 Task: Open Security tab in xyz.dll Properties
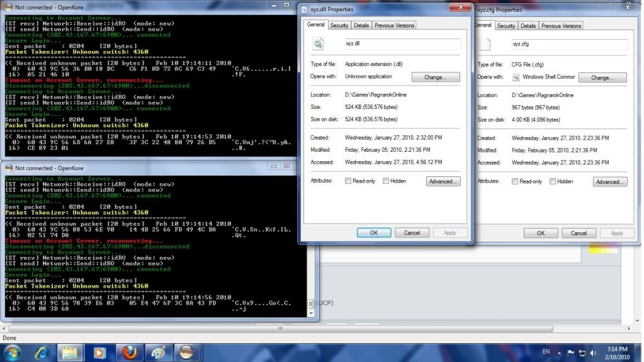point(339,25)
